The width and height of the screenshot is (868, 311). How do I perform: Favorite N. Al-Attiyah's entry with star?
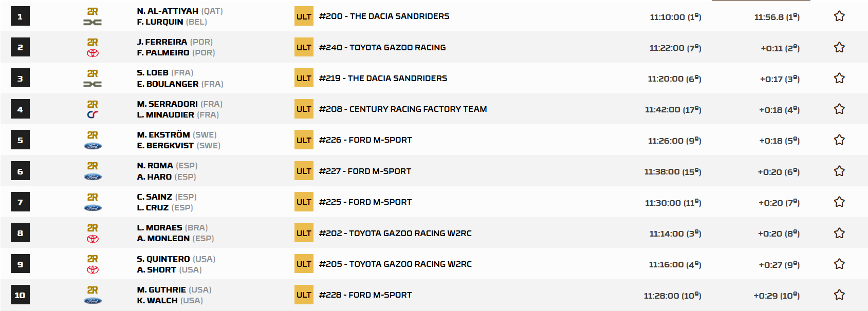tap(839, 16)
